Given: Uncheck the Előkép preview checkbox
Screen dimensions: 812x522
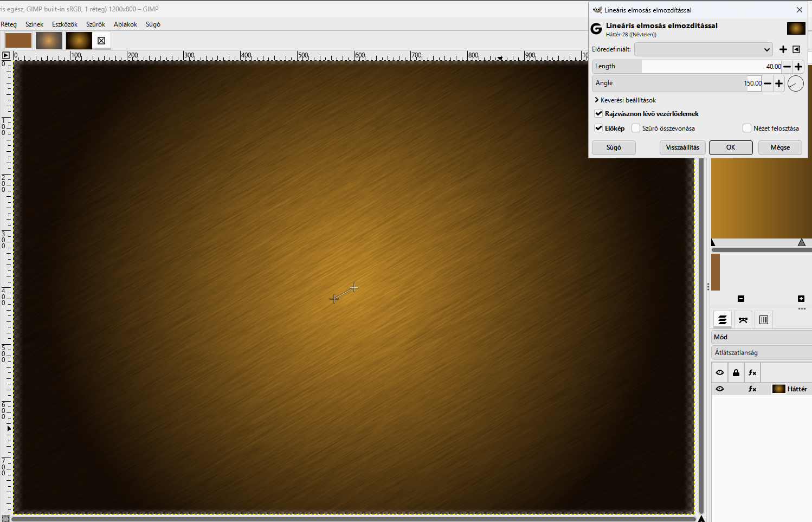Looking at the screenshot, I should click(x=599, y=128).
